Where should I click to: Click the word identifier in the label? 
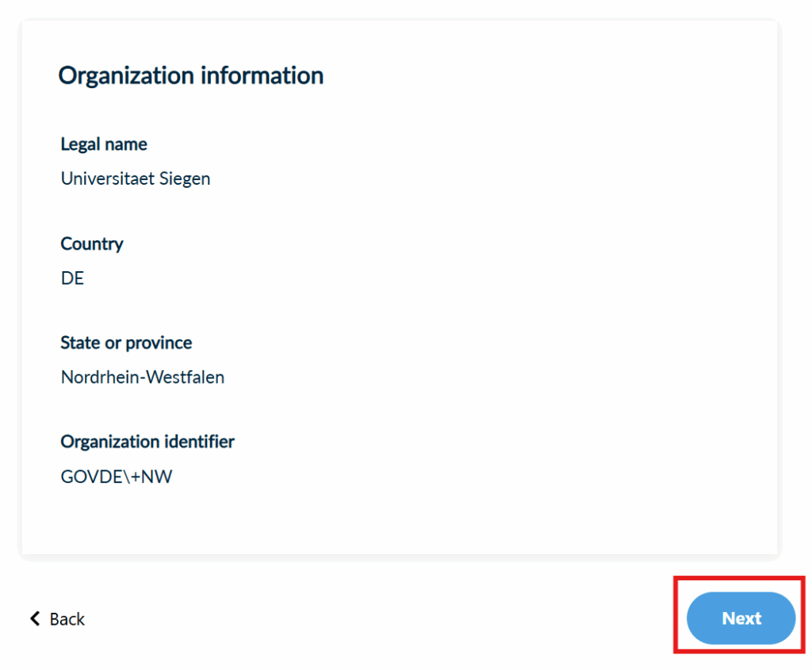(x=198, y=442)
